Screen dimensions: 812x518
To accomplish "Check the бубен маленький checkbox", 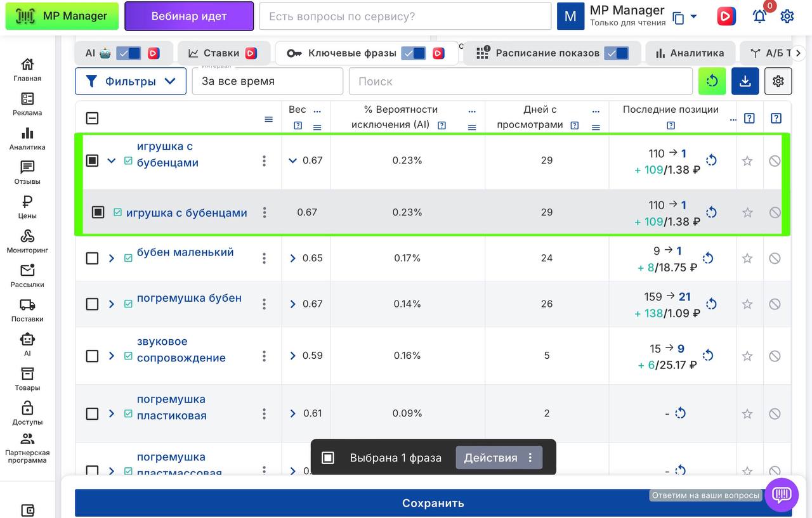I will (x=92, y=259).
